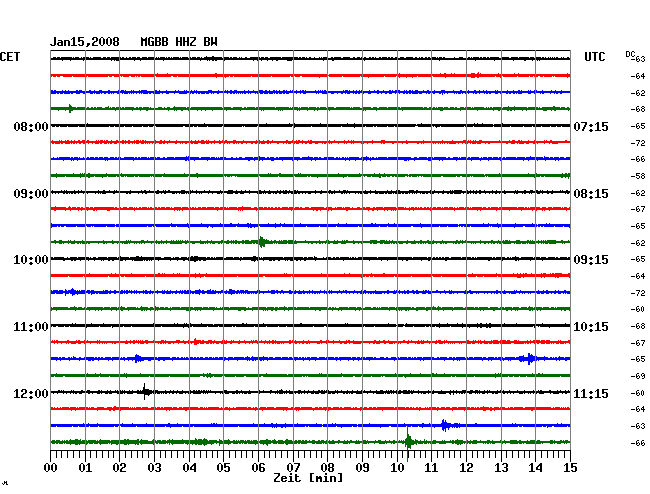Select the station title MGBB HHZ BW

[x=179, y=42]
